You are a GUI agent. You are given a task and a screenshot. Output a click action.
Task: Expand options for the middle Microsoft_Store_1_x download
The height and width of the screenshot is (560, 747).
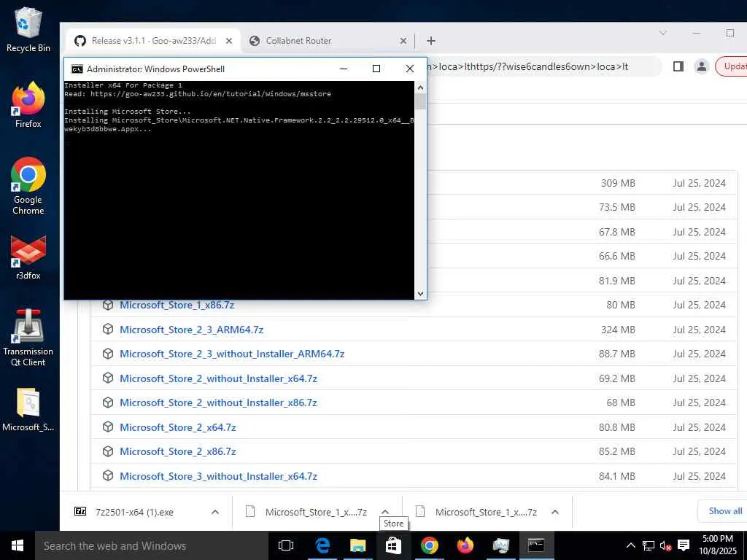(385, 512)
